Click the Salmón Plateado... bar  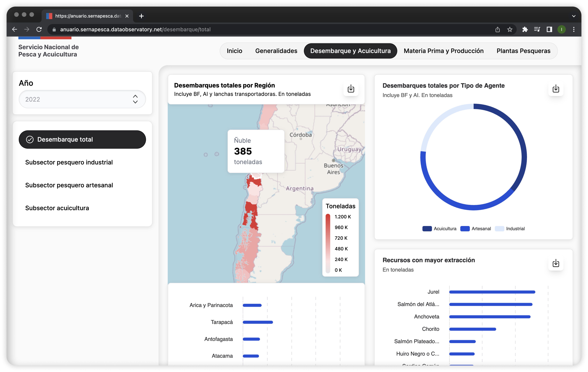[x=462, y=341]
